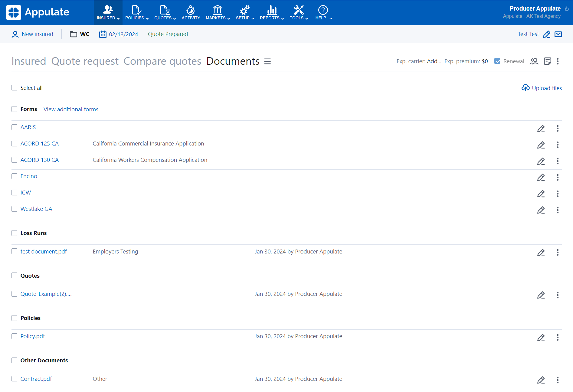The width and height of the screenshot is (573, 392).
Task: Click the email envelope icon near Test Test
Action: (558, 34)
